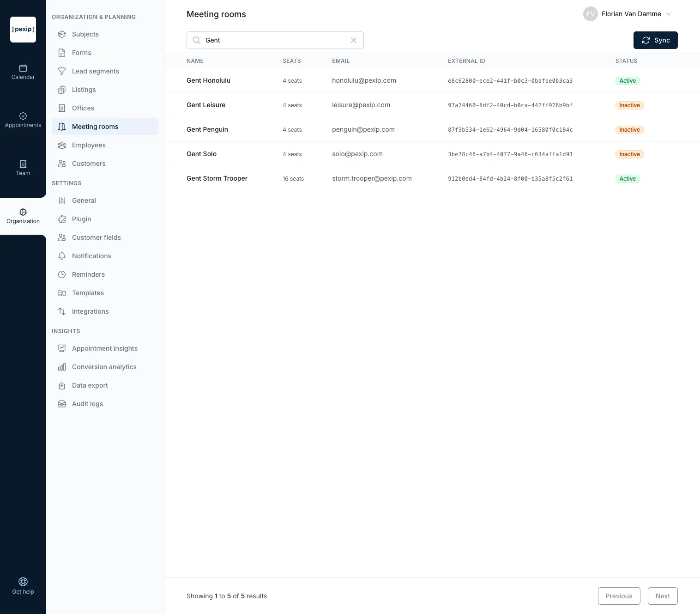Select the Gent Penguin room name

click(x=207, y=129)
